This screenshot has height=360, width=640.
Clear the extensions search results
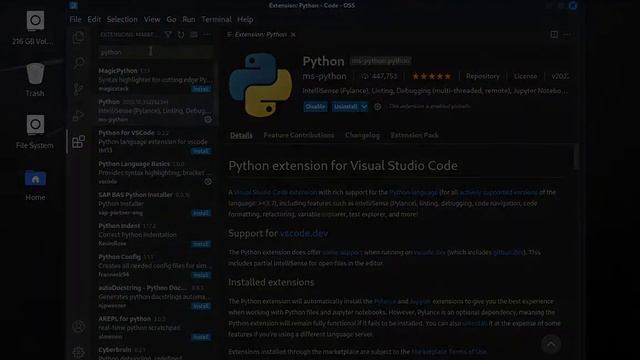click(194, 35)
